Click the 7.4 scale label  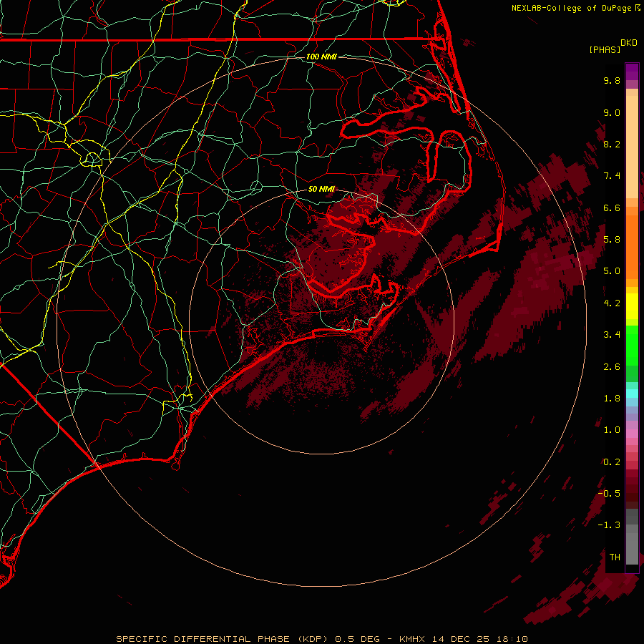click(x=612, y=176)
